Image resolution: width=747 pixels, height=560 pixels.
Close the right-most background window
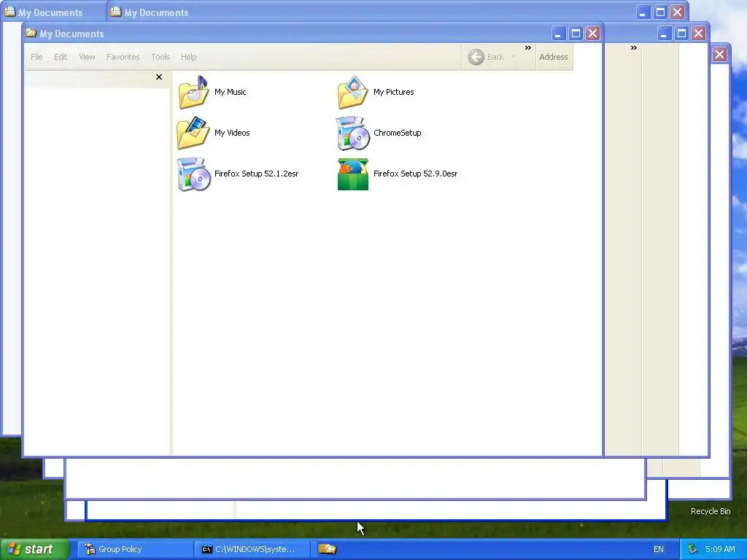click(x=720, y=54)
